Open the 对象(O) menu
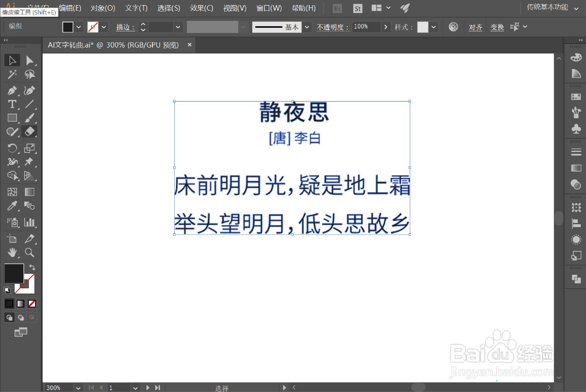This screenshot has height=392, width=586. pos(103,8)
